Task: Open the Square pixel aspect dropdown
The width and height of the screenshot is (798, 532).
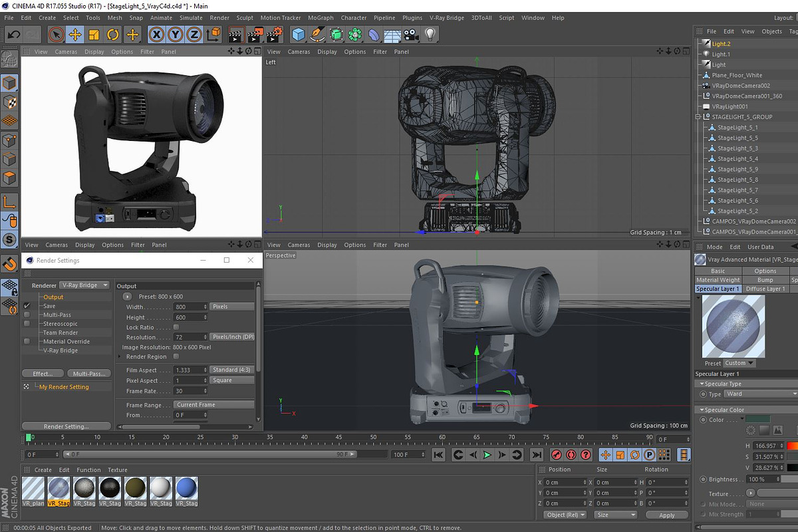Action: (x=232, y=380)
